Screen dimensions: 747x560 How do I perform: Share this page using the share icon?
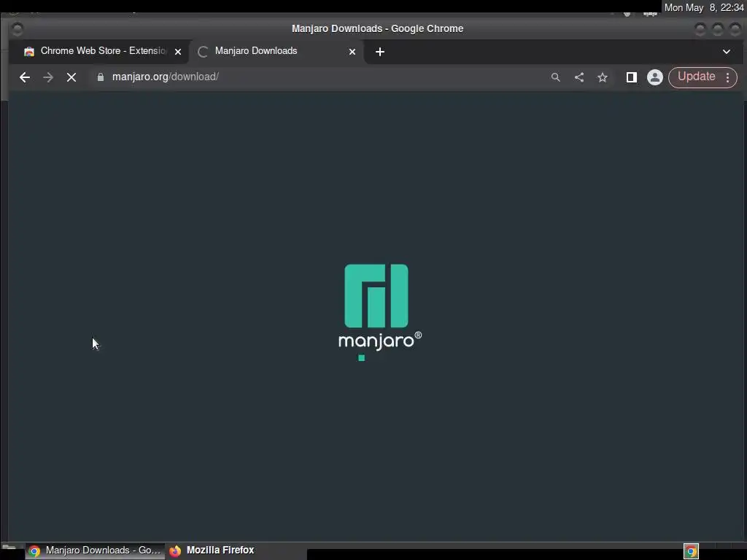[579, 77]
